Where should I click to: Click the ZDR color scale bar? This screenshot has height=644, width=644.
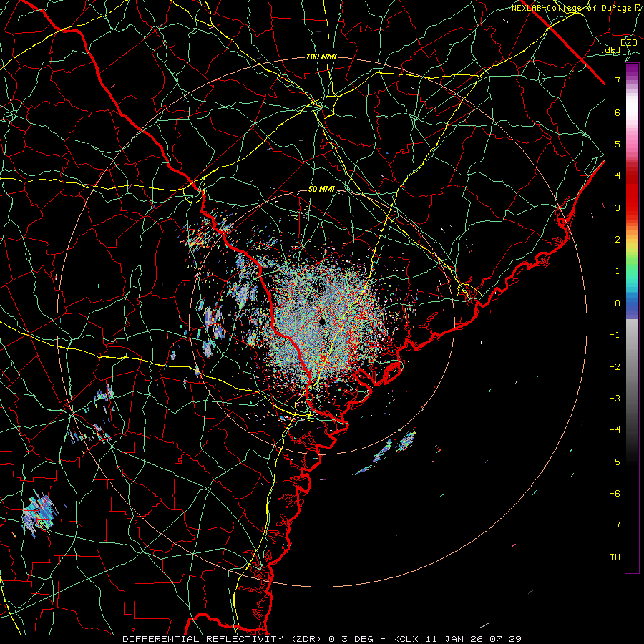(x=632, y=318)
